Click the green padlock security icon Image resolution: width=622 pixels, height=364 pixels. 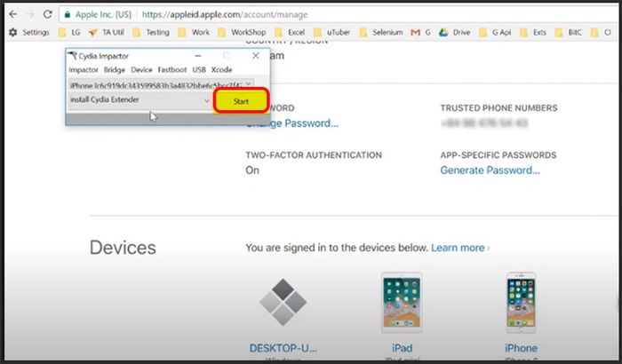click(68, 15)
